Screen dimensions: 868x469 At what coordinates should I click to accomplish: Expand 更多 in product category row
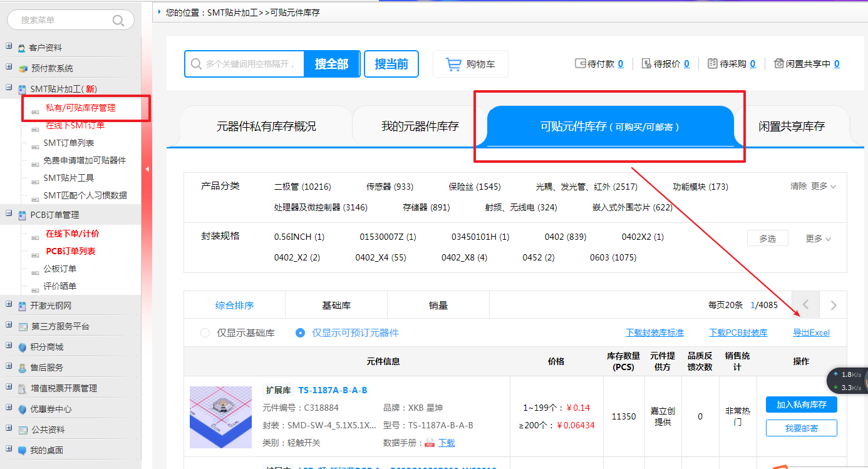pyautogui.click(x=824, y=187)
